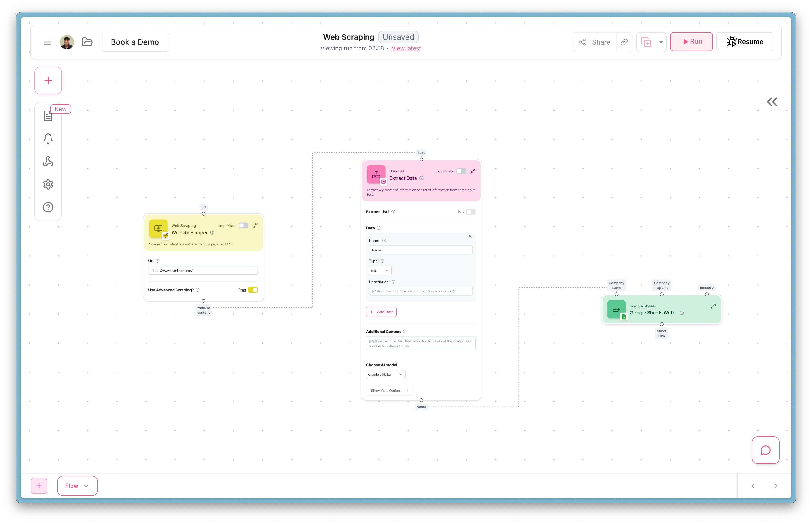Expand the Flow dropdown at bottom

pyautogui.click(x=77, y=486)
